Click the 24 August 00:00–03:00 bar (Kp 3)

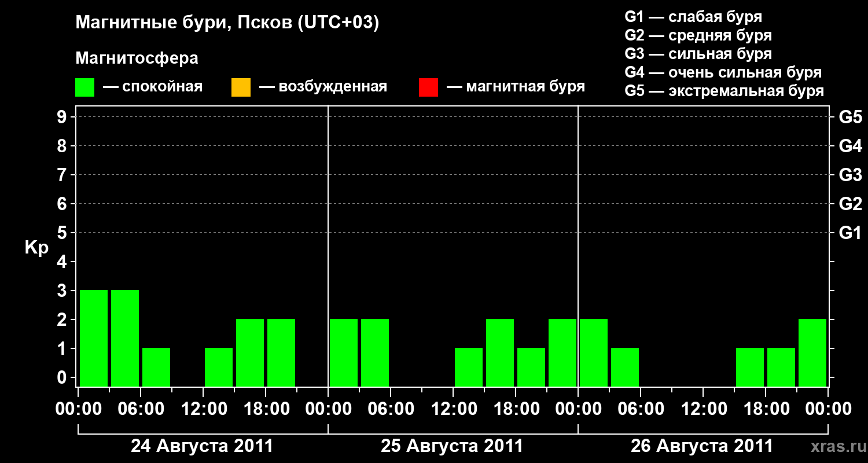pyautogui.click(x=94, y=338)
